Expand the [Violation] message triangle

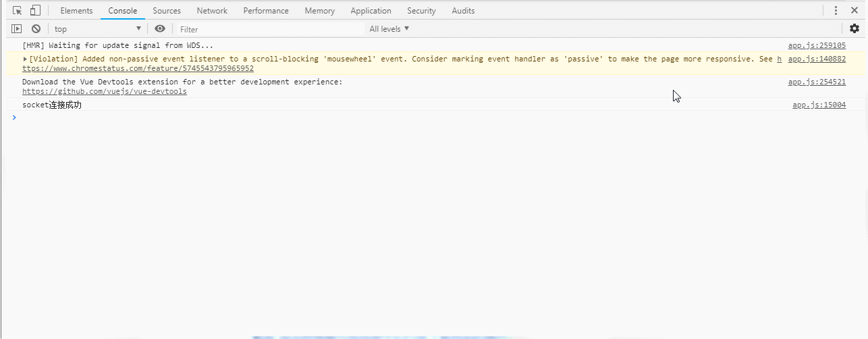[x=25, y=59]
